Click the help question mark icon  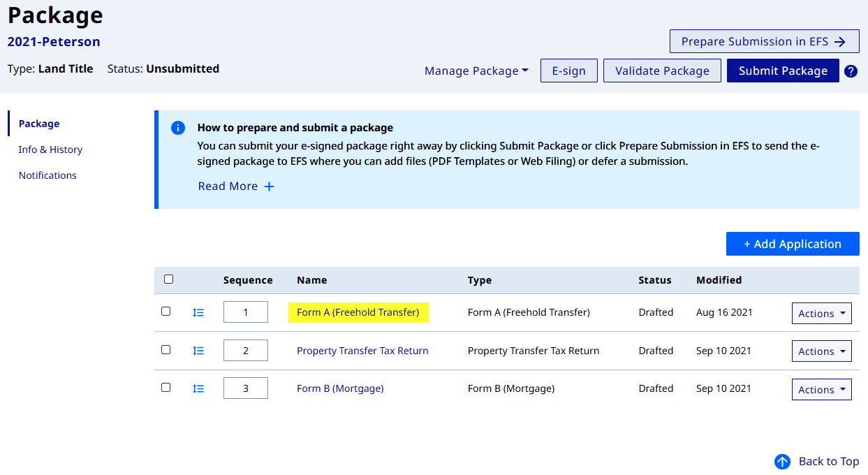[x=851, y=71]
